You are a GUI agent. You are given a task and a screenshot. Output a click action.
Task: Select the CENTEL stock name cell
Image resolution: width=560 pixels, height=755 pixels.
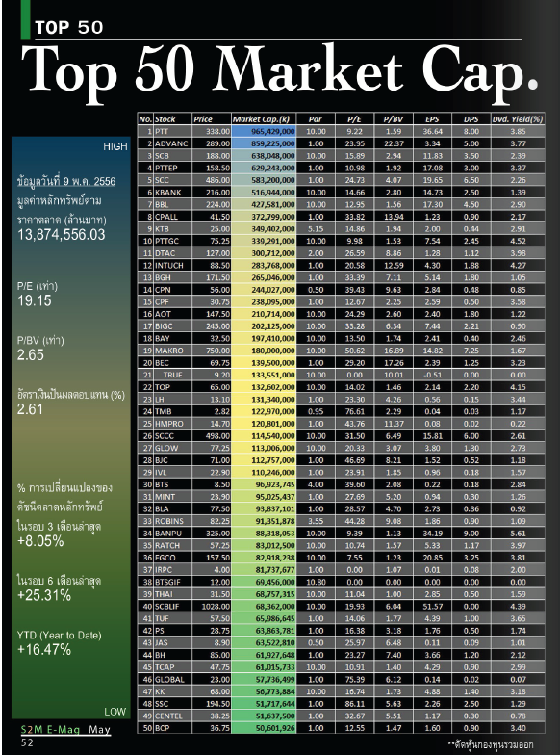click(173, 716)
